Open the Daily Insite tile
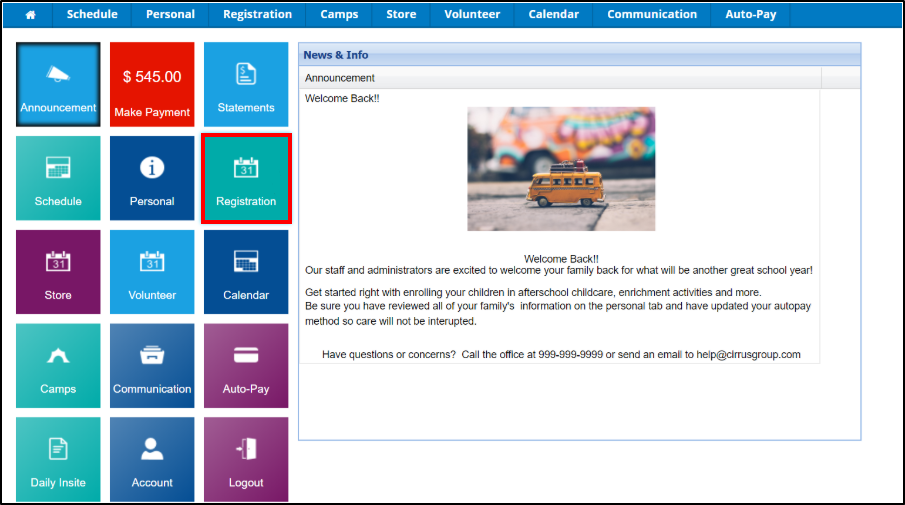 (x=58, y=459)
